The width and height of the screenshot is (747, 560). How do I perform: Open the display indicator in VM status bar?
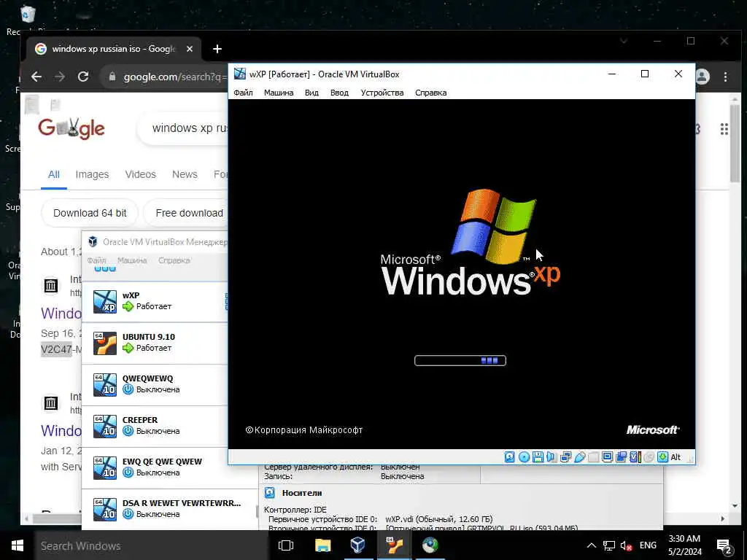607,457
